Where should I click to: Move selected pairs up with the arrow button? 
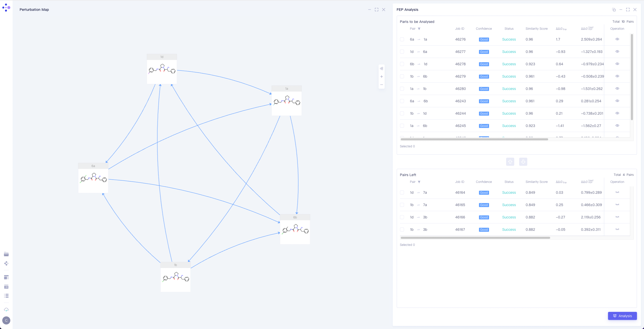(510, 162)
